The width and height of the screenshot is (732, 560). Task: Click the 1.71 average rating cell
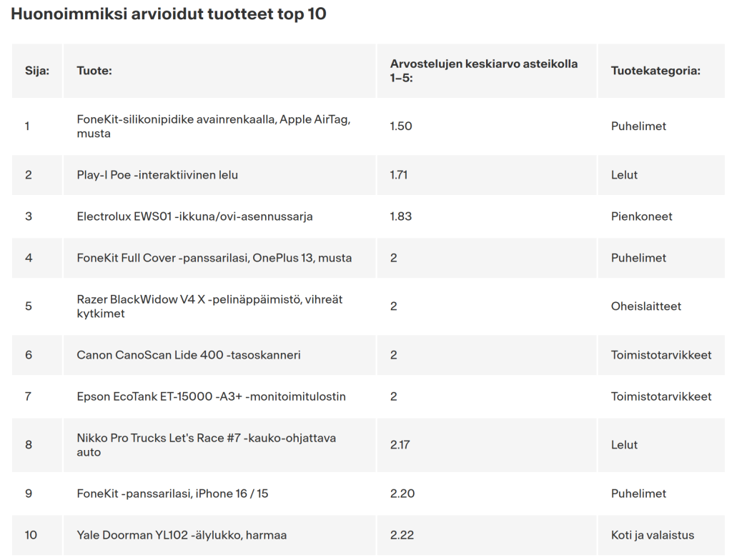coord(399,175)
